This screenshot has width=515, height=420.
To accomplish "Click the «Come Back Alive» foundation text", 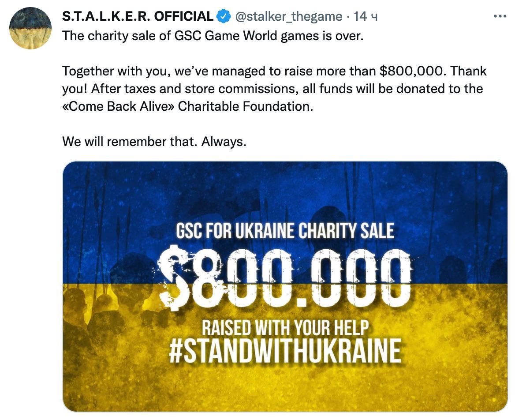I will pyautogui.click(x=118, y=106).
